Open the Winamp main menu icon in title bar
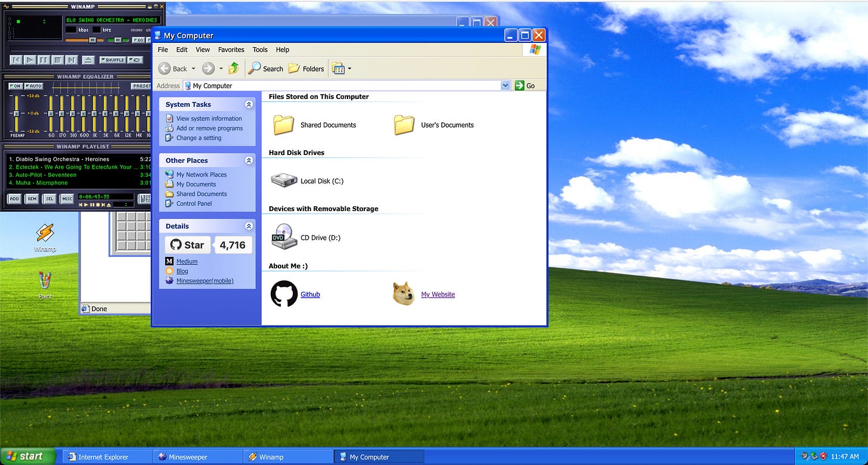The image size is (868, 465). 6,7
